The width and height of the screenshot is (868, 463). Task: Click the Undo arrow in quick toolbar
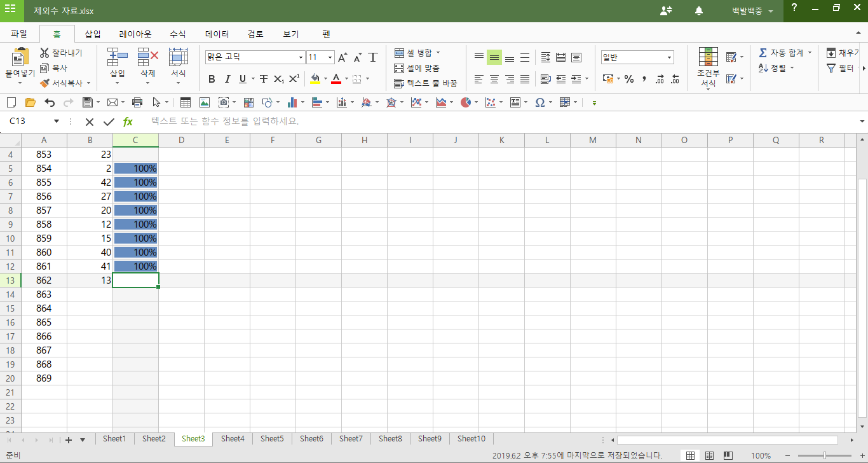tap(50, 102)
